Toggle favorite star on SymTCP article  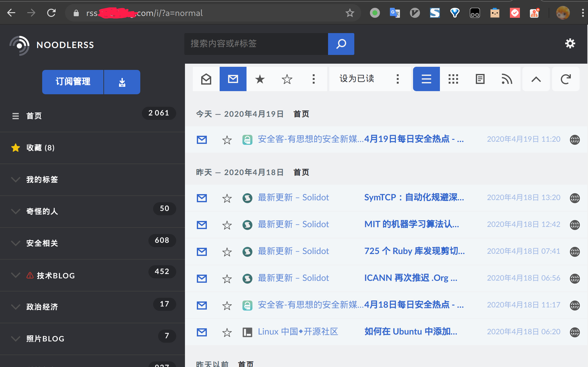(227, 198)
